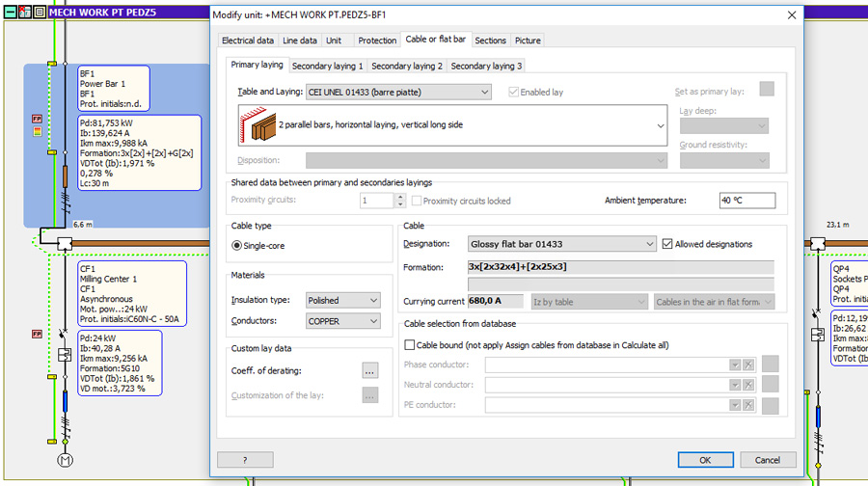Viewport: 868px width, 486px height.
Task: Click the parallel bars laying illustration icon
Action: 258,125
